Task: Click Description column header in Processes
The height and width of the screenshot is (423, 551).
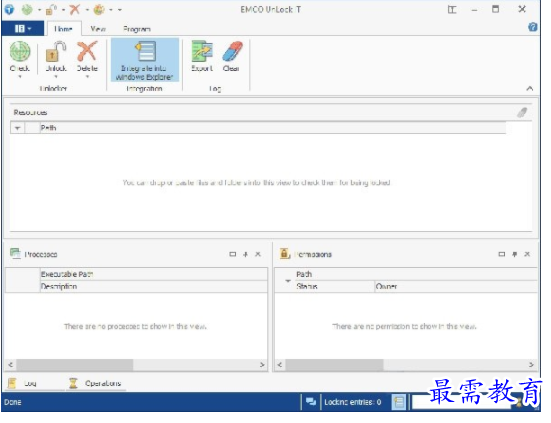Action: (x=154, y=286)
